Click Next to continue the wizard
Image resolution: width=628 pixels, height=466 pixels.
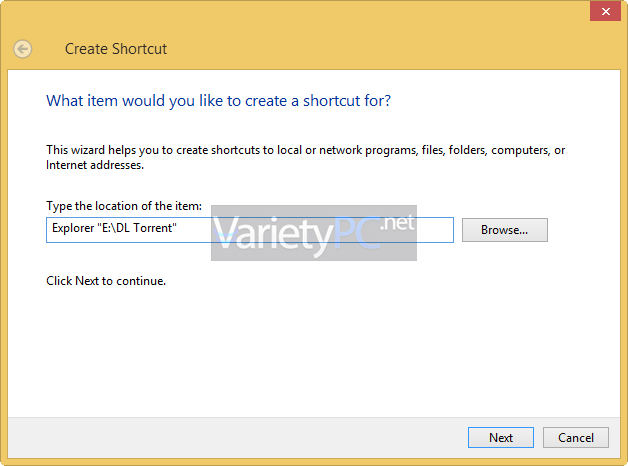pos(501,437)
